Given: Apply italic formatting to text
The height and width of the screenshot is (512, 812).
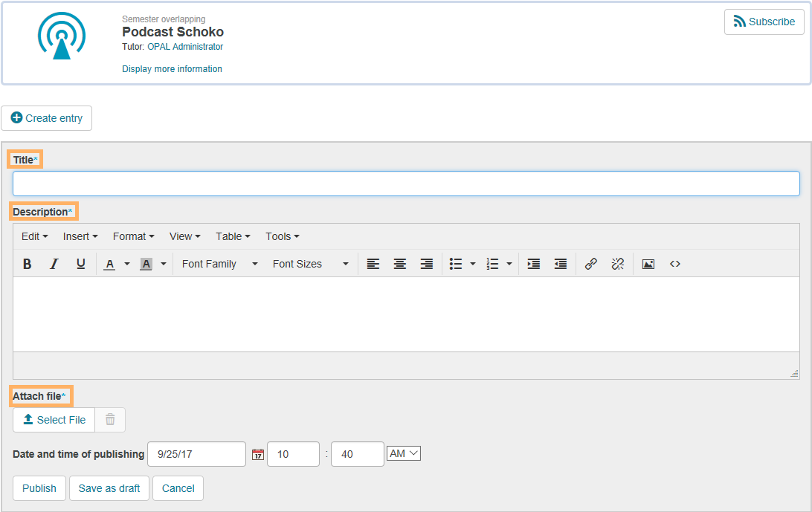Looking at the screenshot, I should [54, 264].
